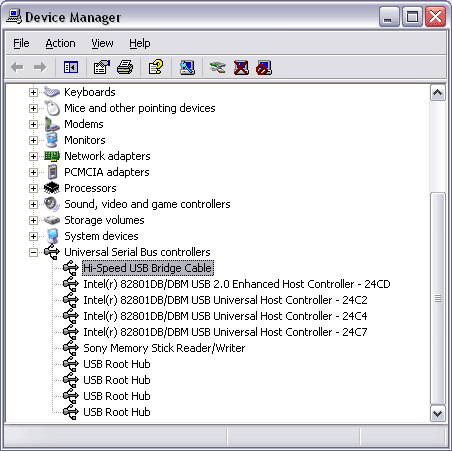Expand the System devices category
Screen dimensions: 452x451
coord(33,236)
